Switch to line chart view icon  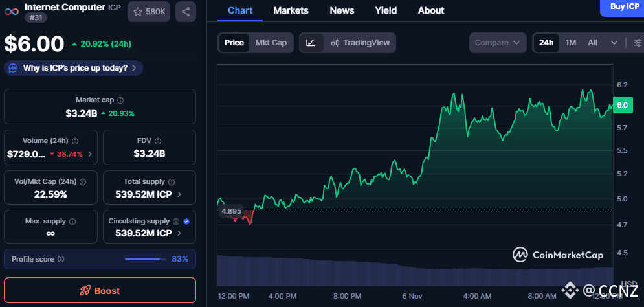311,43
